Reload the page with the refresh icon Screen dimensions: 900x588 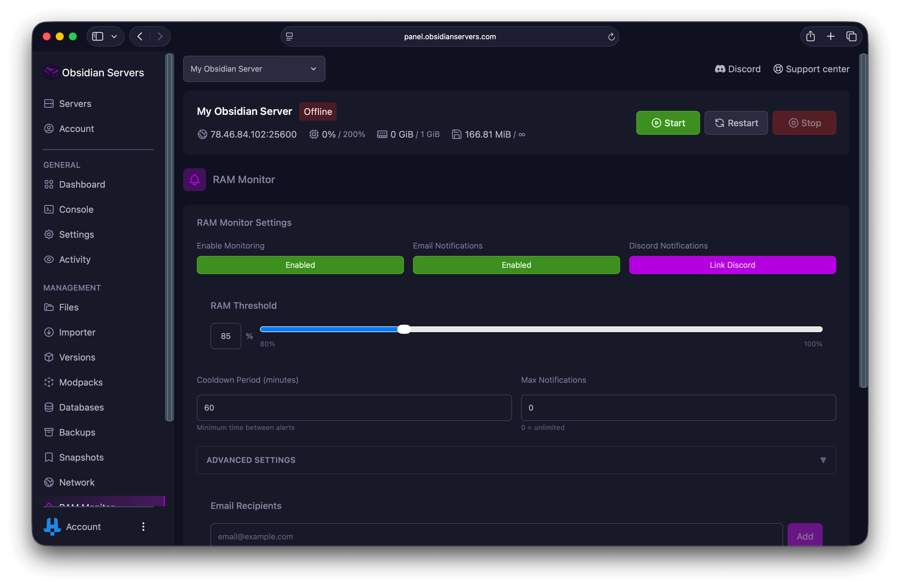pyautogui.click(x=611, y=37)
